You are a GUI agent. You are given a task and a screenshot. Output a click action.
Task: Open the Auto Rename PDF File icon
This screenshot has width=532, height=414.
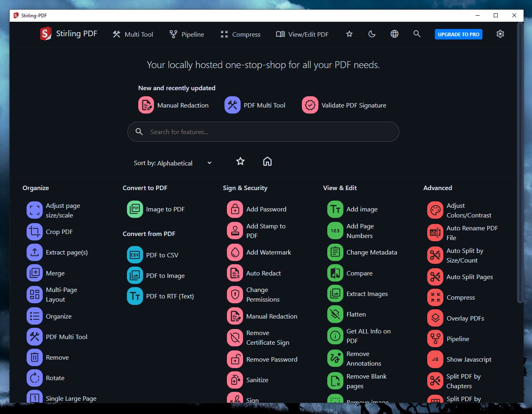(435, 233)
